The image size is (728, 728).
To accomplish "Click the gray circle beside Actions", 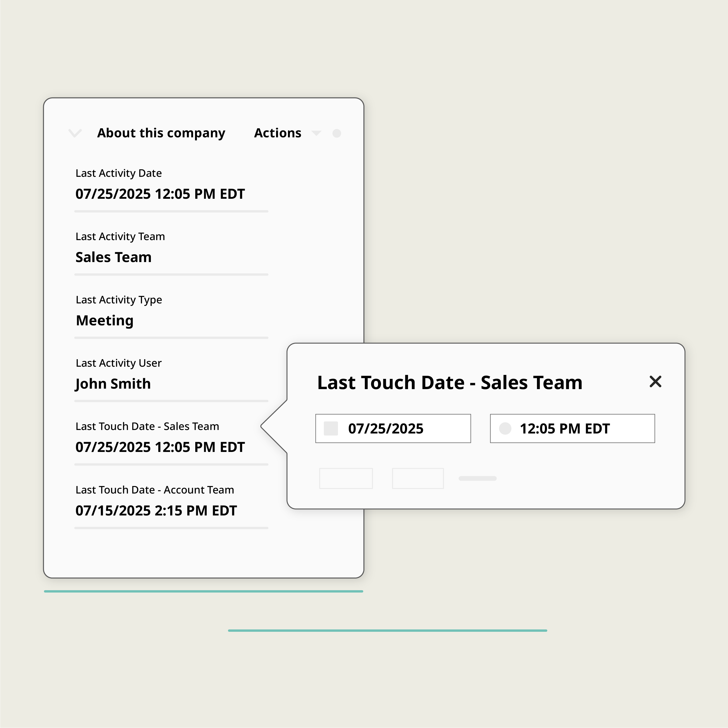I will [x=337, y=133].
